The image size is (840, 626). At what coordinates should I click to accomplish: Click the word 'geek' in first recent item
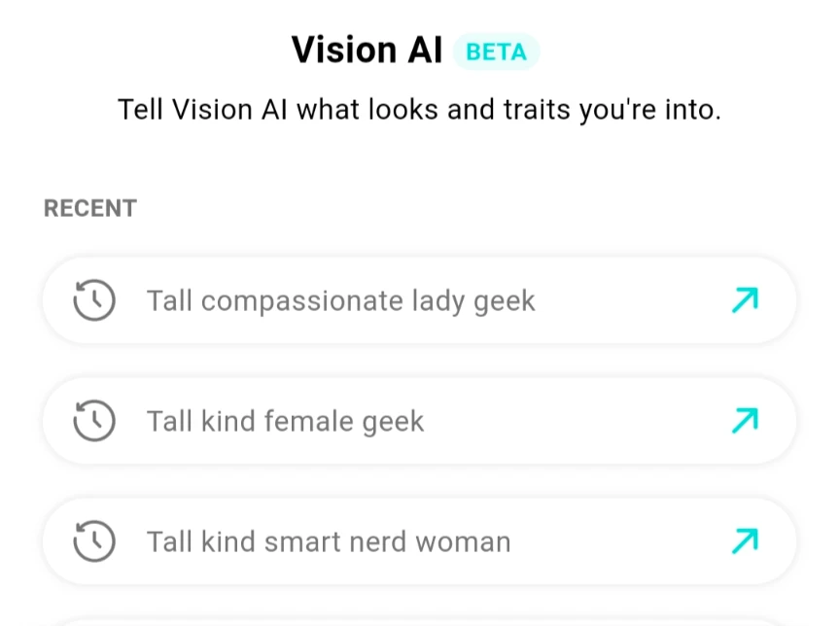504,302
